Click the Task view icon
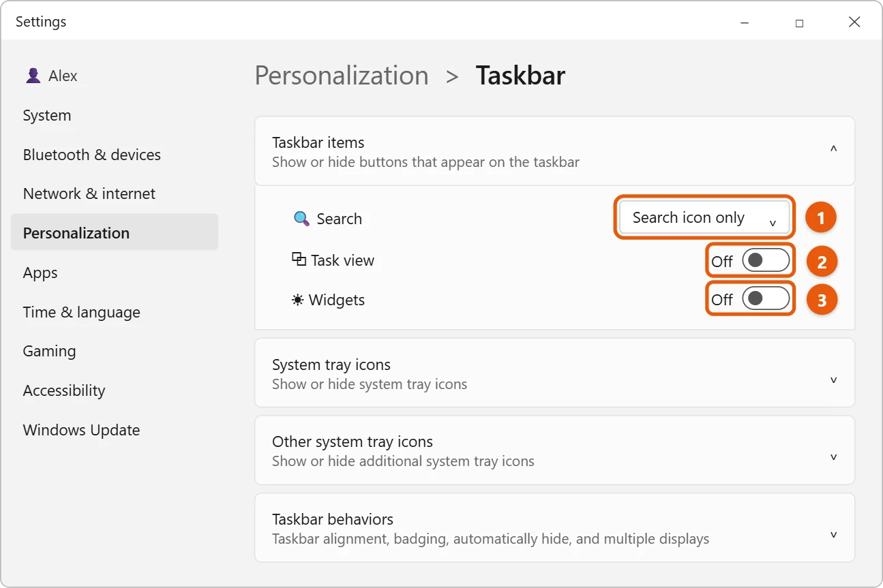Viewport: 883px width, 588px height. (299, 260)
